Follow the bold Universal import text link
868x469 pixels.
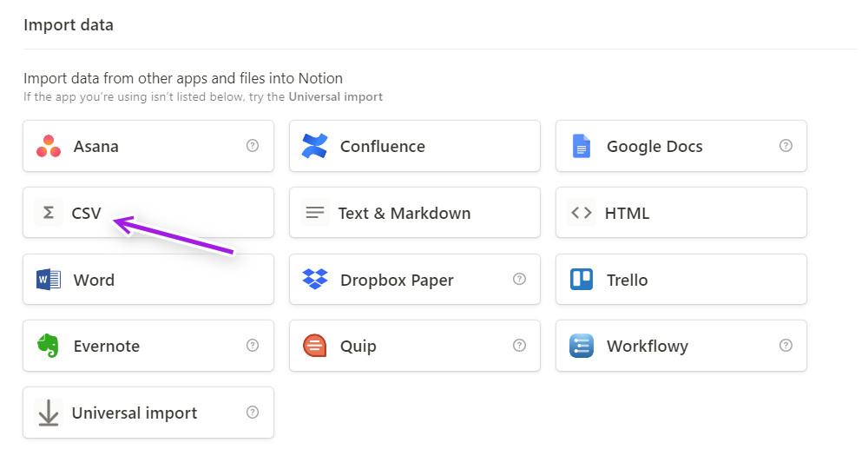335,96
